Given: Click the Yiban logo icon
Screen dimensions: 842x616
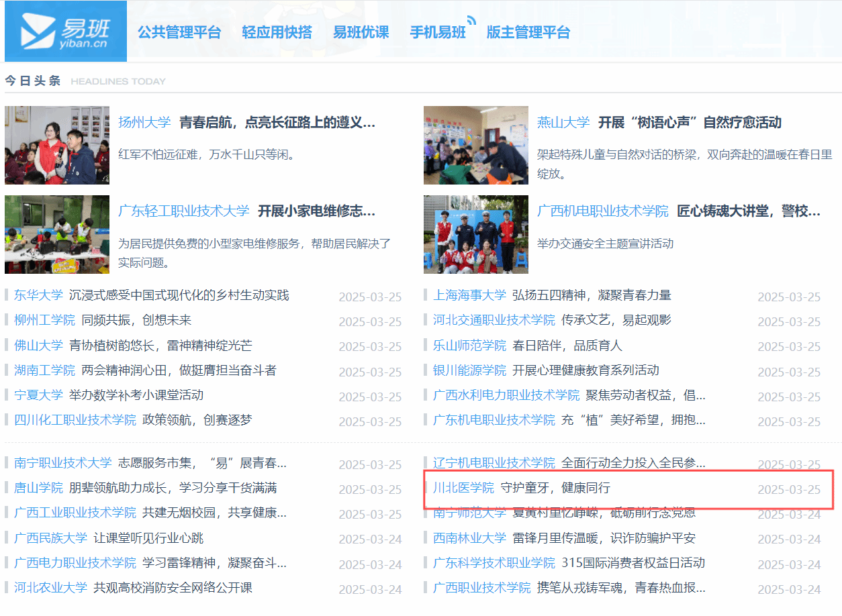Looking at the screenshot, I should pyautogui.click(x=65, y=32).
